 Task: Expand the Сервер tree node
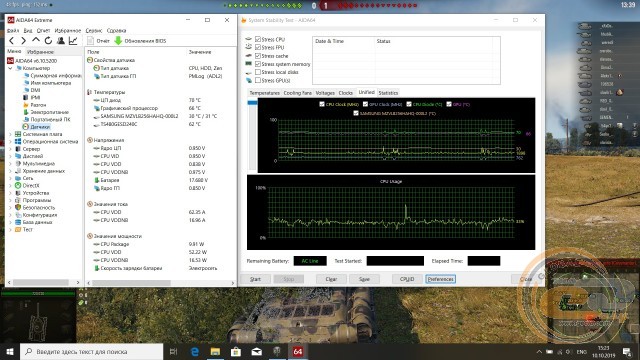(10, 149)
